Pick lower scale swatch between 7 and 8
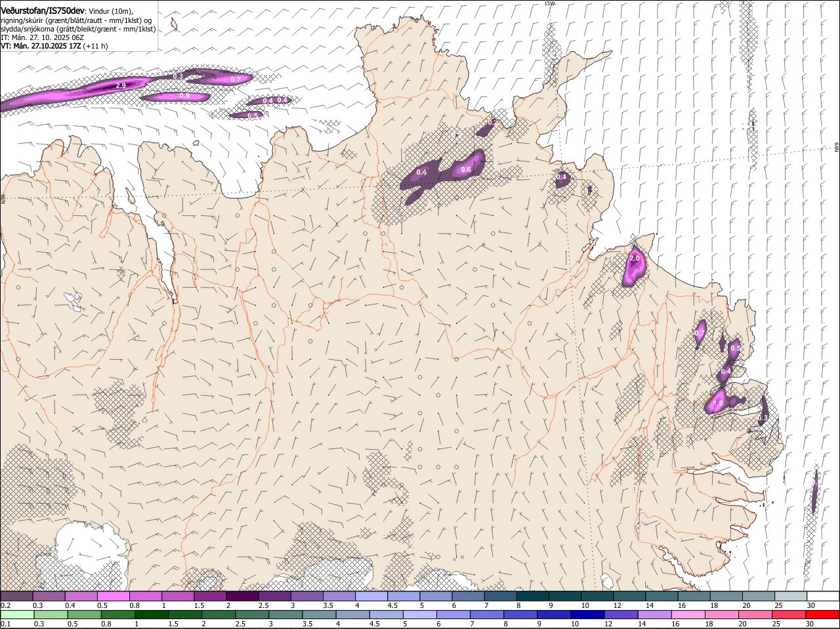840x629 pixels. coord(487,615)
